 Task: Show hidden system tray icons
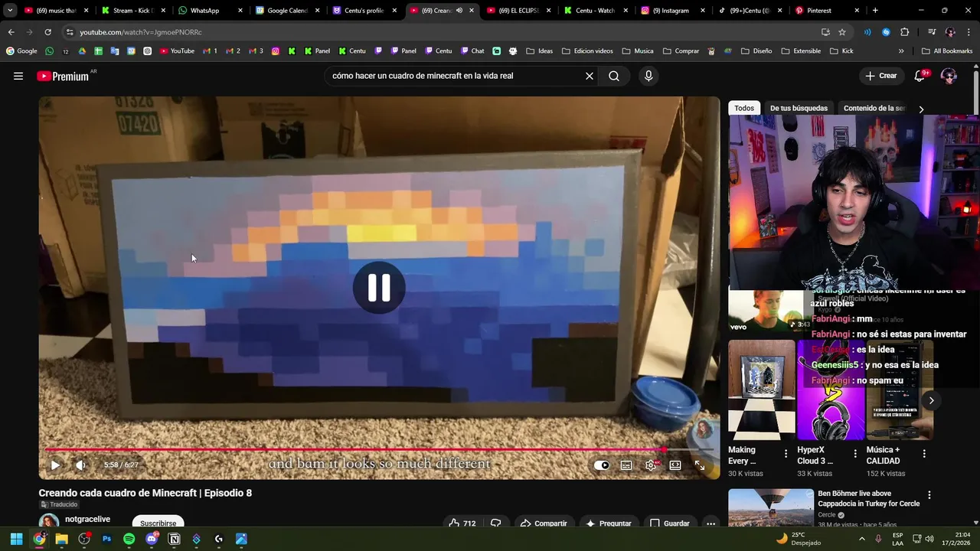(x=861, y=539)
